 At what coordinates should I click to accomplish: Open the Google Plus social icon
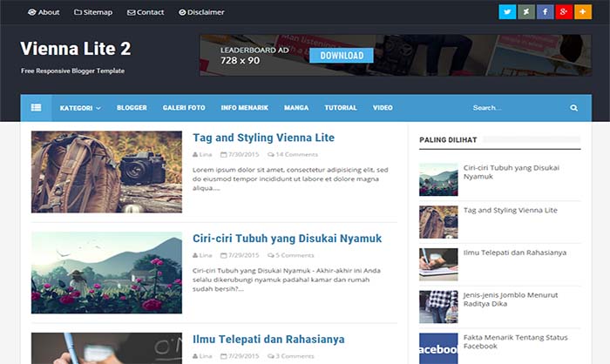point(564,12)
